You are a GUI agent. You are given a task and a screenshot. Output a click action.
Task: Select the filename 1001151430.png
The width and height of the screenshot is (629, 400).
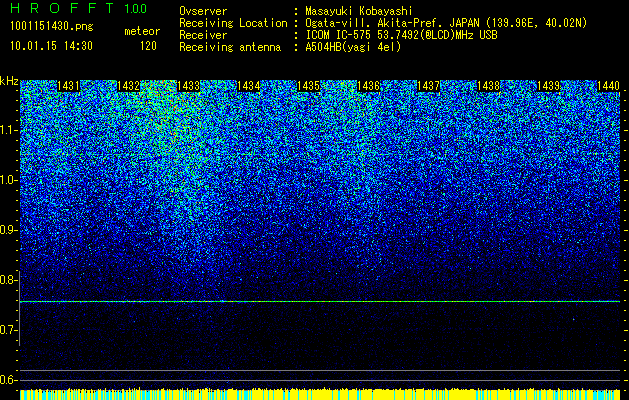(x=52, y=27)
